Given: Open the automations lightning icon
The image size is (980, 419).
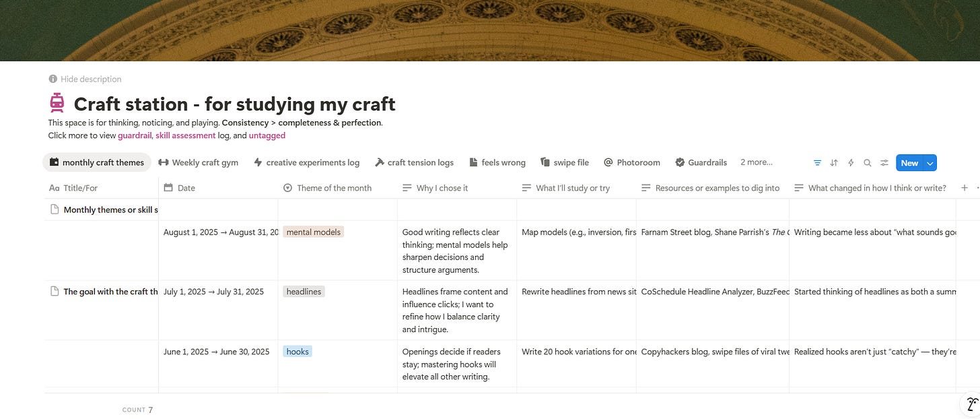Looking at the screenshot, I should click(851, 163).
